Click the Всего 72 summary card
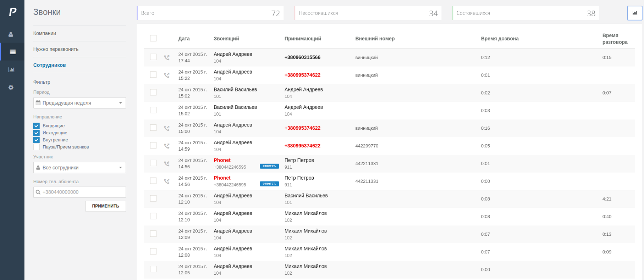 (210, 13)
